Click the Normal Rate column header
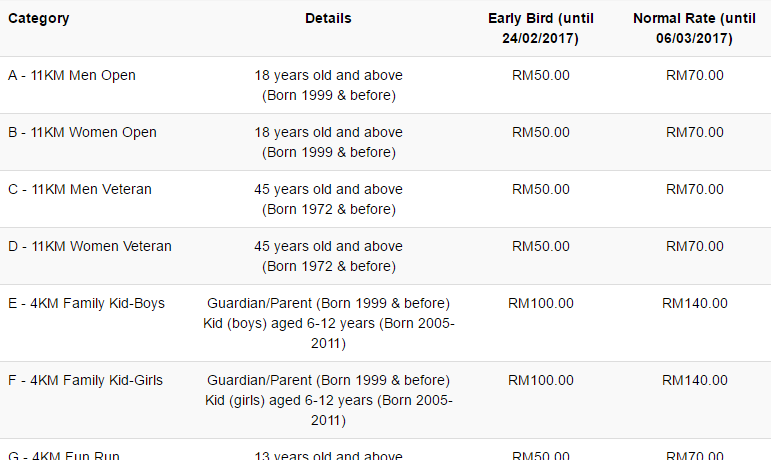The image size is (771, 460). coord(694,29)
